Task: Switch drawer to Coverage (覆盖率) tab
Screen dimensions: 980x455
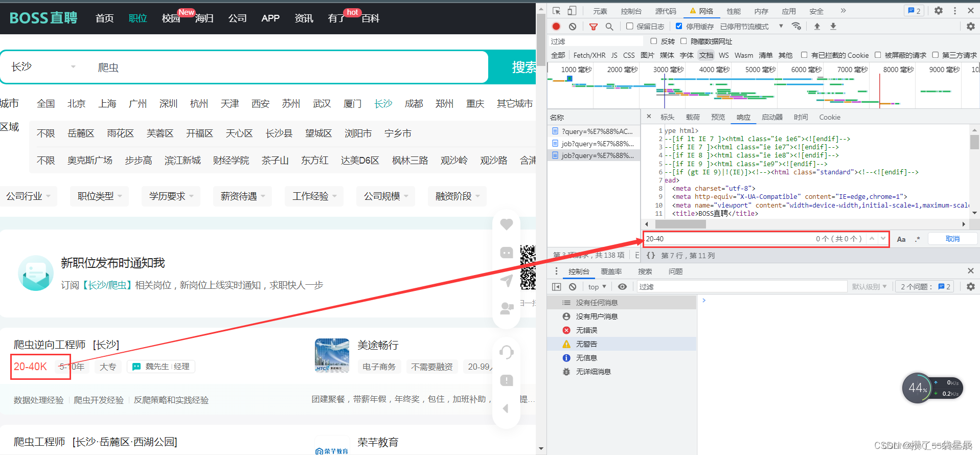Action: (611, 271)
